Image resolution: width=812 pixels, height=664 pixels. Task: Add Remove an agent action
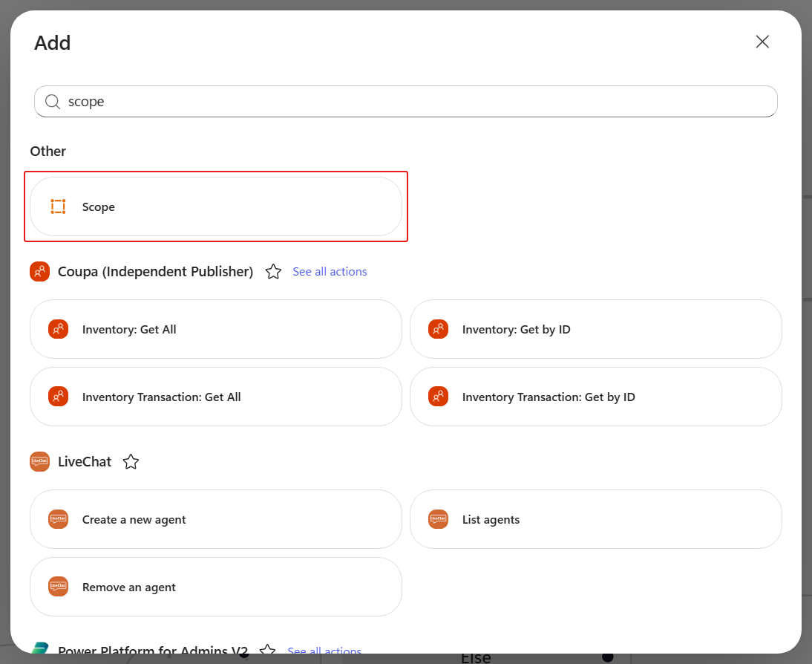tap(216, 587)
